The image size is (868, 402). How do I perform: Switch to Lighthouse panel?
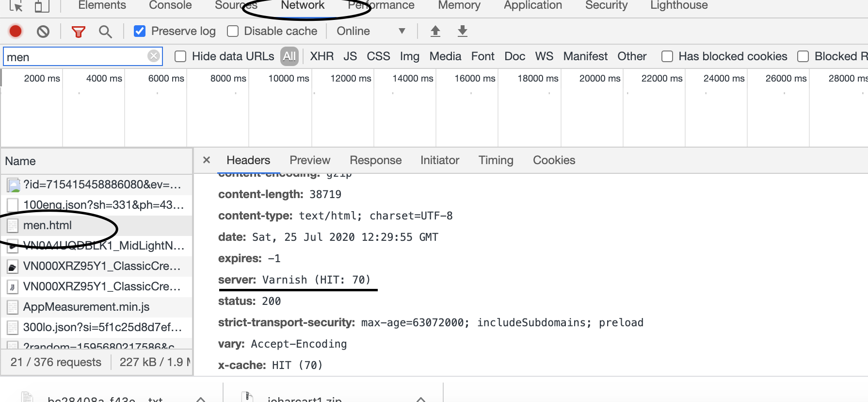click(679, 5)
